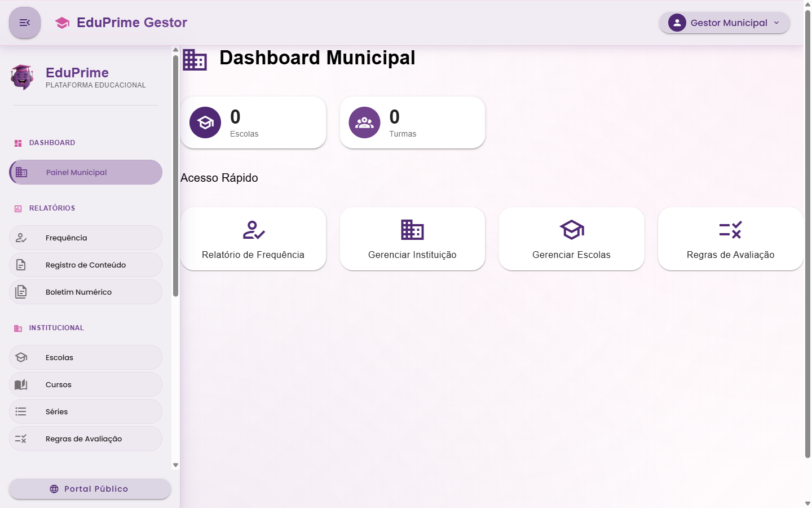Open the Relatório de Frequência quick access card

pos(253,239)
